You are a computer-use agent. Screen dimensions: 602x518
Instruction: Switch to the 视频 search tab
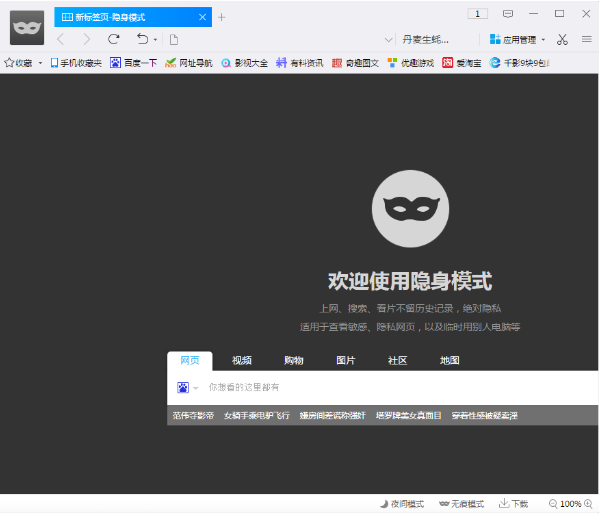(241, 361)
